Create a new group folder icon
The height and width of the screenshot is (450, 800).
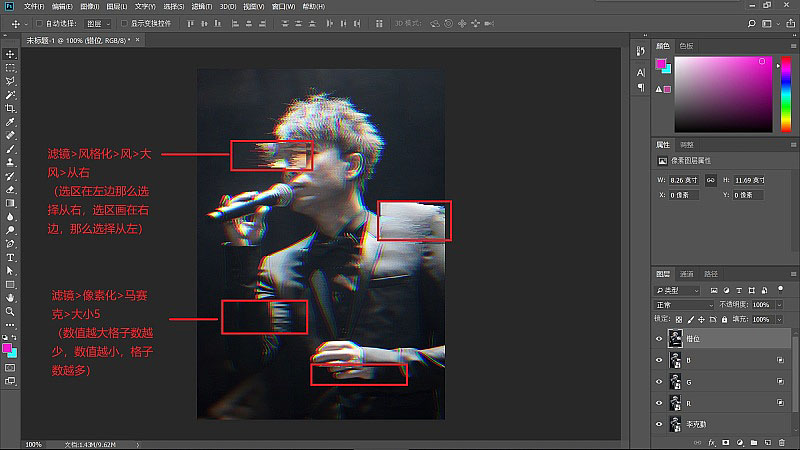[x=754, y=442]
